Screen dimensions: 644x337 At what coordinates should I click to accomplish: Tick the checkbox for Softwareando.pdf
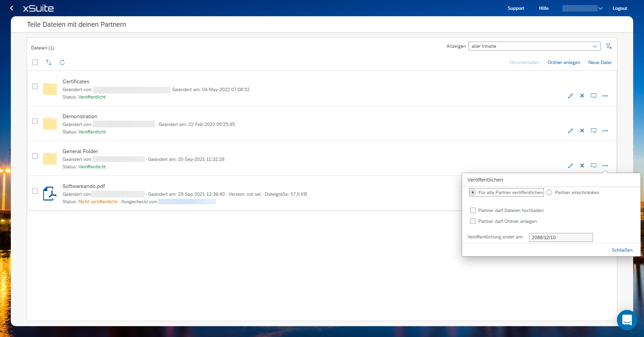(x=35, y=191)
